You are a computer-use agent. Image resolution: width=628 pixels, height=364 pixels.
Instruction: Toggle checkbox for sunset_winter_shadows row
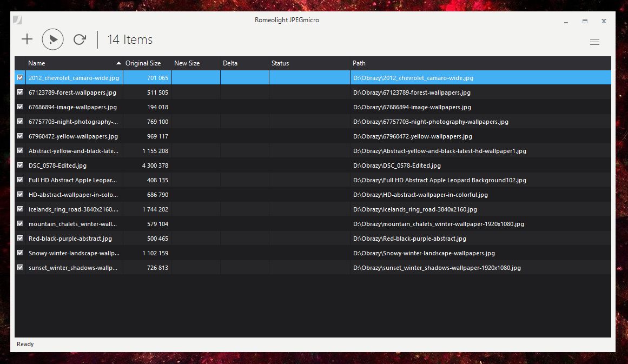point(20,268)
